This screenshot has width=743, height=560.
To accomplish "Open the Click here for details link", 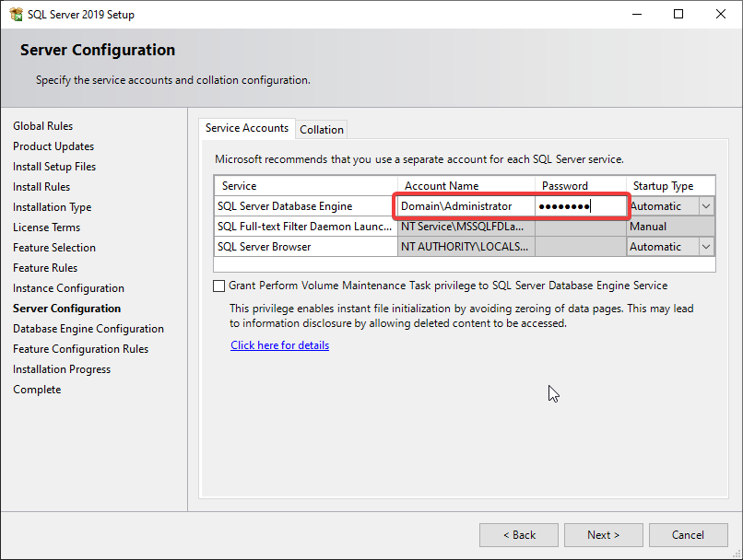I will pyautogui.click(x=279, y=345).
